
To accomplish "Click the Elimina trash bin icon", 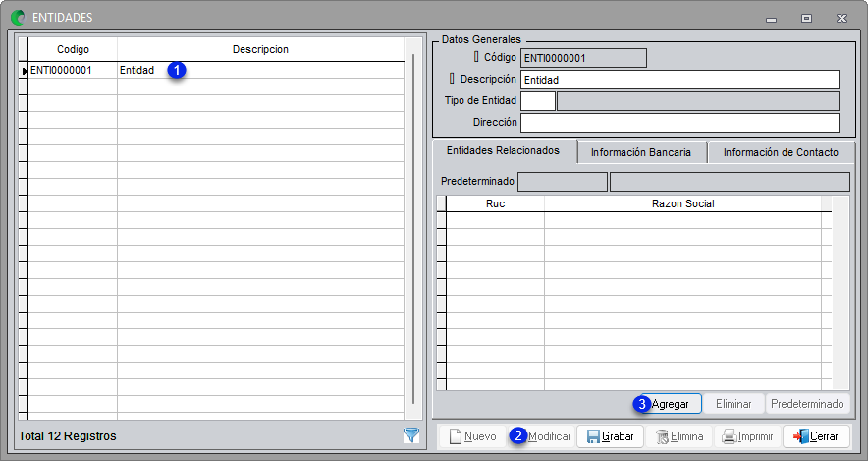I will [x=662, y=436].
